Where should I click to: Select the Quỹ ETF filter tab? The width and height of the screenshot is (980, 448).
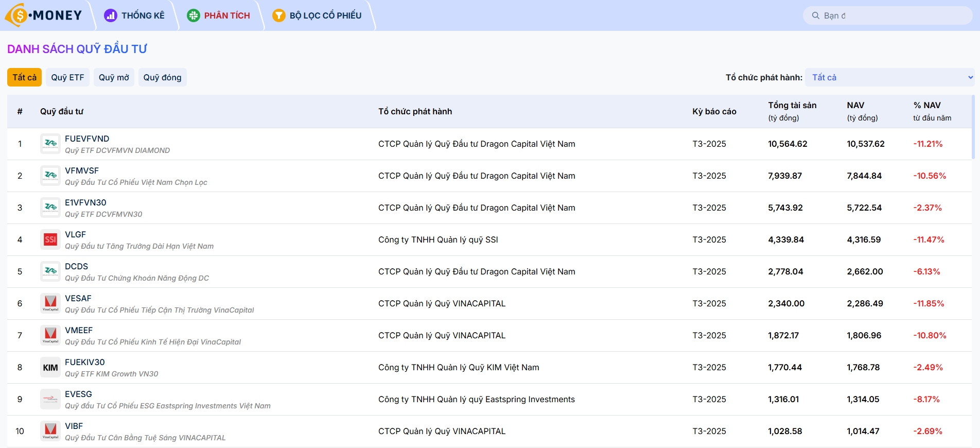coord(67,77)
